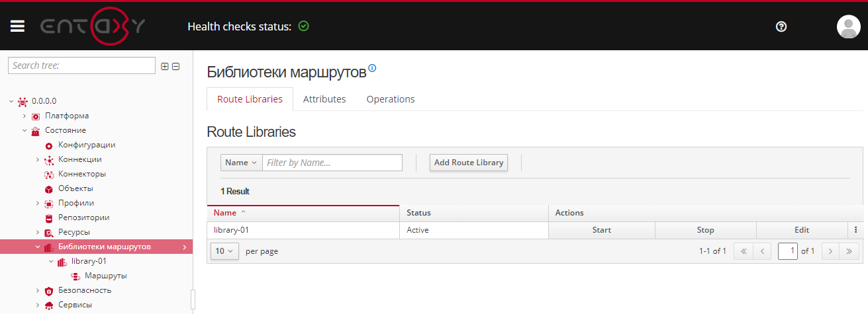Click the current page number field

point(788,251)
